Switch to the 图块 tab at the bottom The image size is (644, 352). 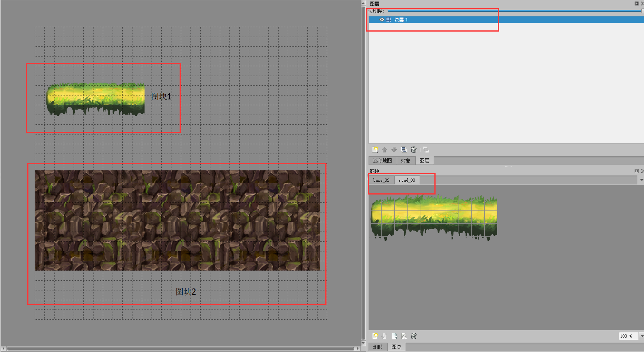(x=396, y=347)
